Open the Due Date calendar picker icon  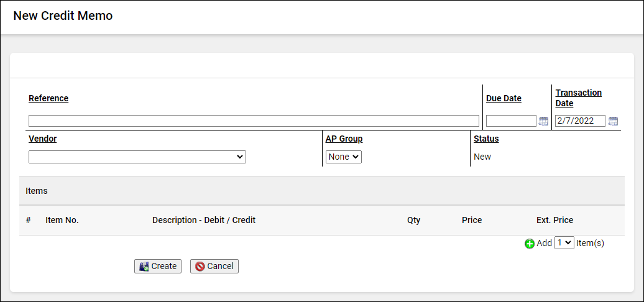coord(543,121)
